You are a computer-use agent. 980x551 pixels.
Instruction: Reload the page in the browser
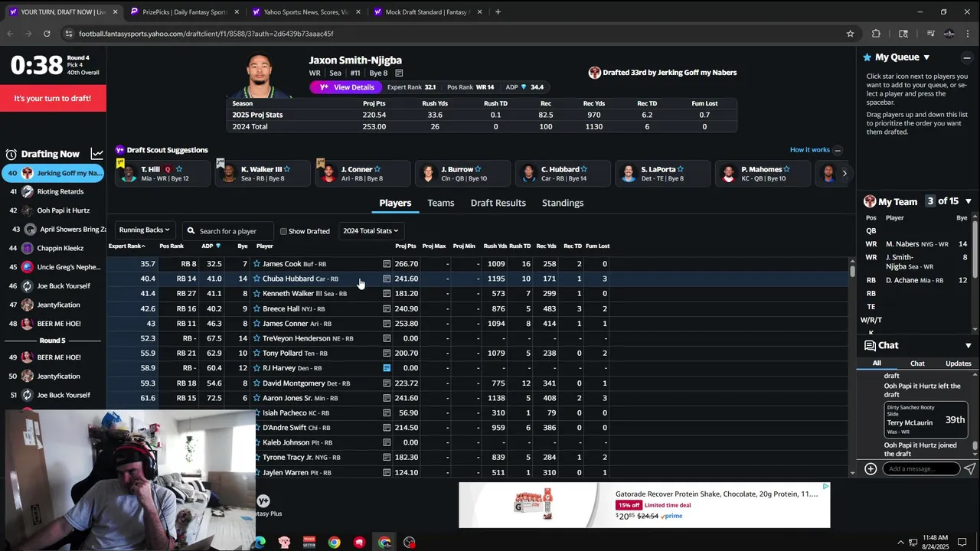(47, 34)
